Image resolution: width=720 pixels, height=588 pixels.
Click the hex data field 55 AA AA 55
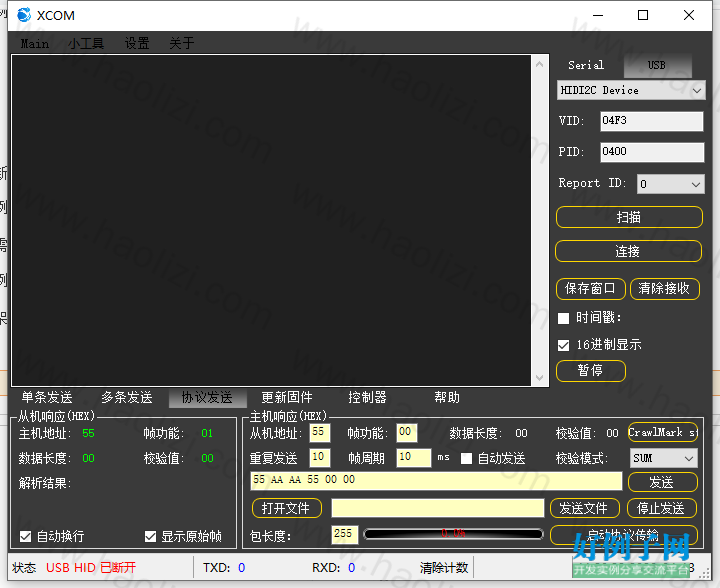click(x=436, y=481)
